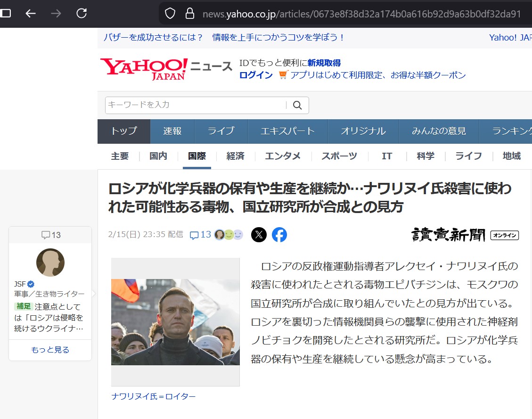
Task: Click the Yomiuri Shimbun Online logo
Action: 465,235
